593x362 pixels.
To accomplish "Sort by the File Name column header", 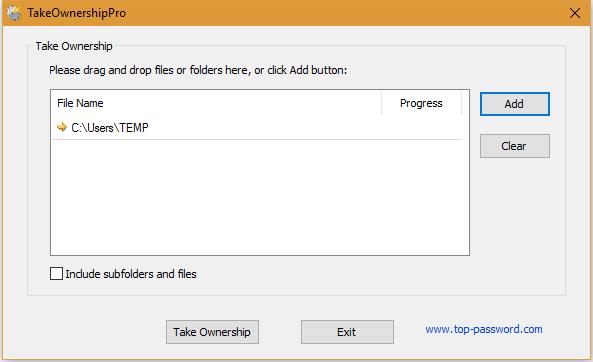I will 216,103.
